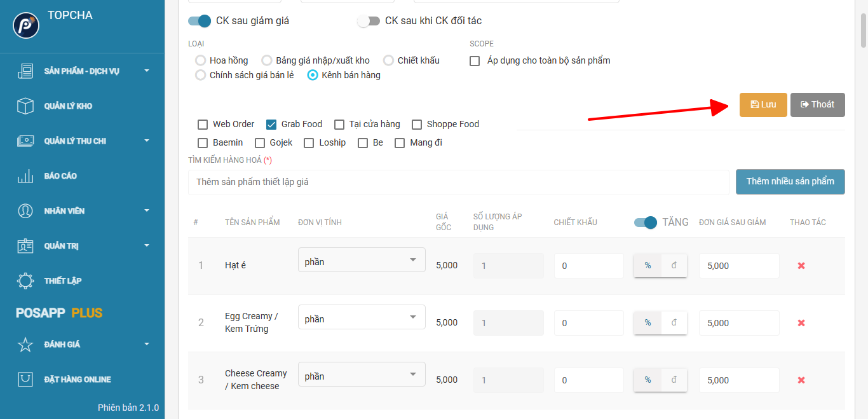The width and height of the screenshot is (868, 419).
Task: Open the Báo cáo menu item
Action: [x=60, y=176]
